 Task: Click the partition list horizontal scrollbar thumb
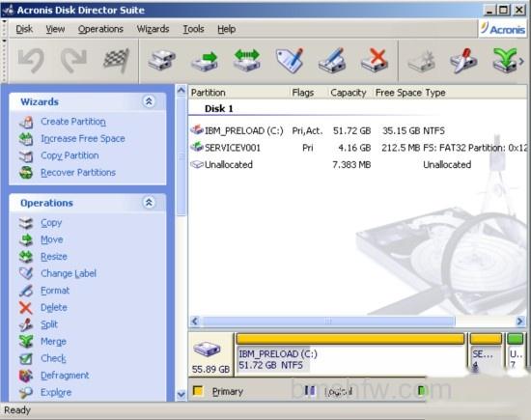click(x=328, y=321)
